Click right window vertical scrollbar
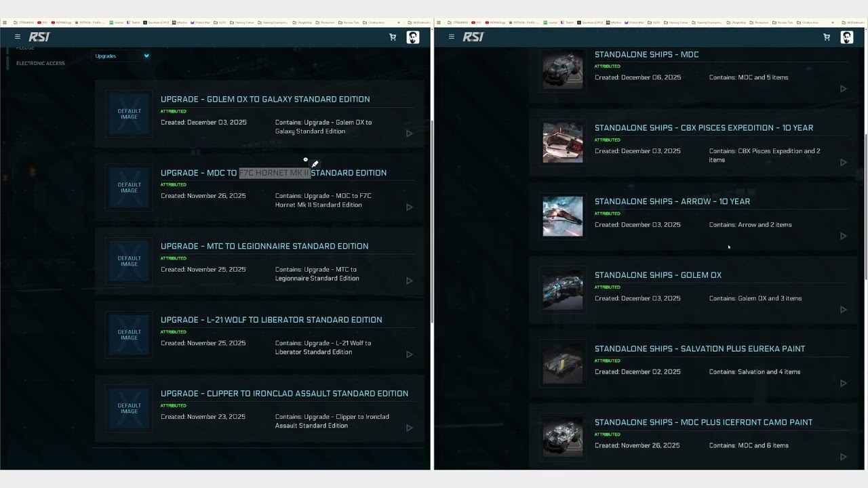Image resolution: width=868 pixels, height=488 pixels. coord(866,206)
